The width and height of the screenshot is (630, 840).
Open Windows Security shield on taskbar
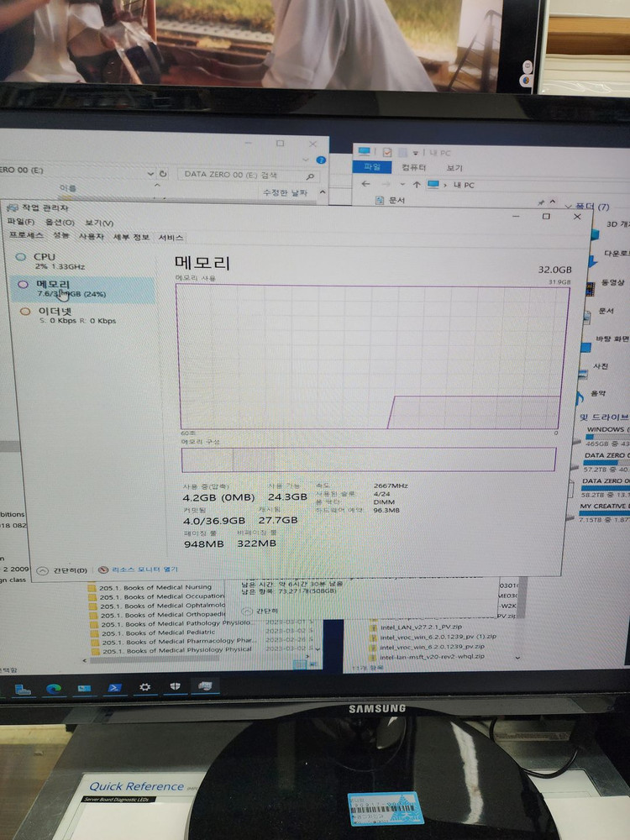click(176, 686)
